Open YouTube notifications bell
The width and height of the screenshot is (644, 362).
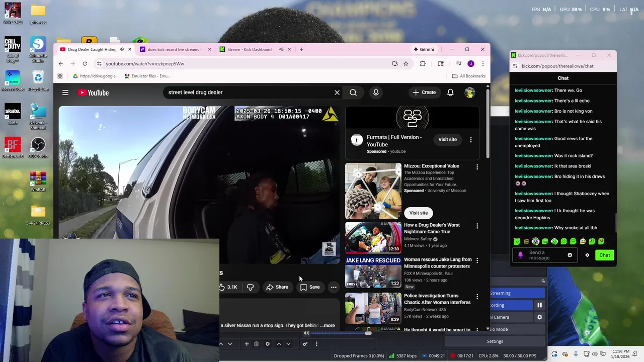pos(450,93)
